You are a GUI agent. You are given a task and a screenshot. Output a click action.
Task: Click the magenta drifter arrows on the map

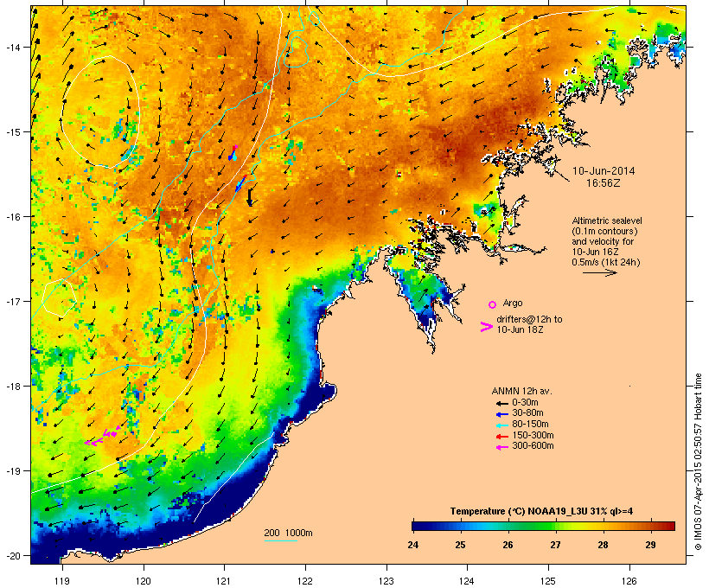pos(102,438)
